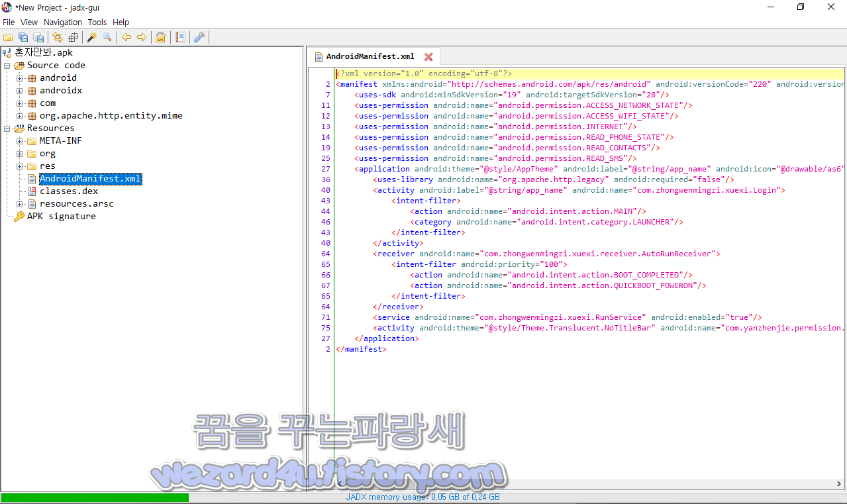Select the com package in tree

[48, 103]
